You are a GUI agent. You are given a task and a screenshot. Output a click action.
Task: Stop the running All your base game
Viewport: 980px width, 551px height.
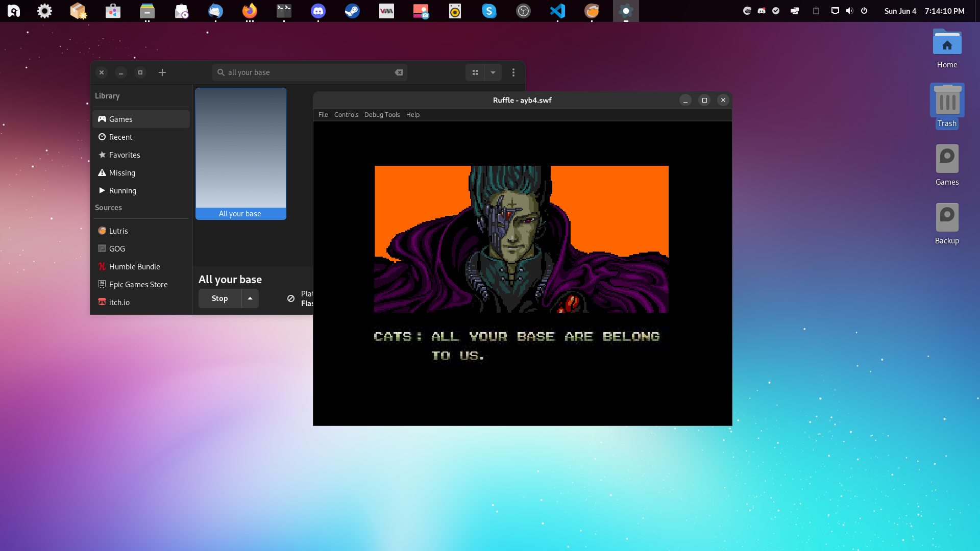pos(219,298)
